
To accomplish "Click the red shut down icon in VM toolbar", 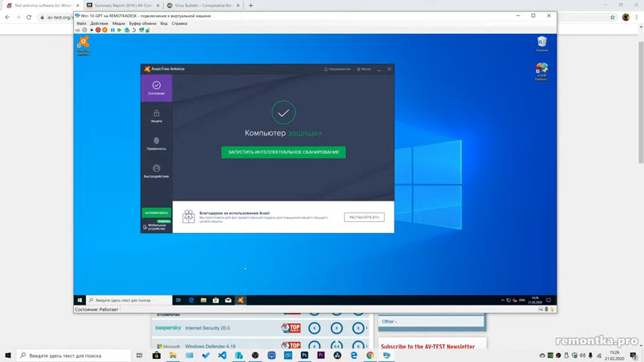I will pyautogui.click(x=98, y=30).
